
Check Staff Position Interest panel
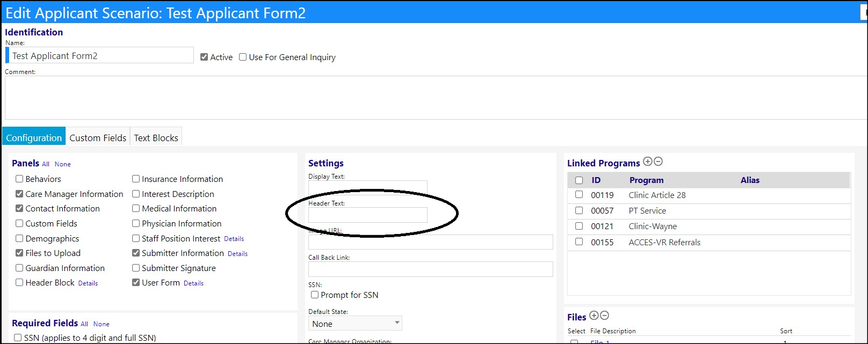(136, 238)
